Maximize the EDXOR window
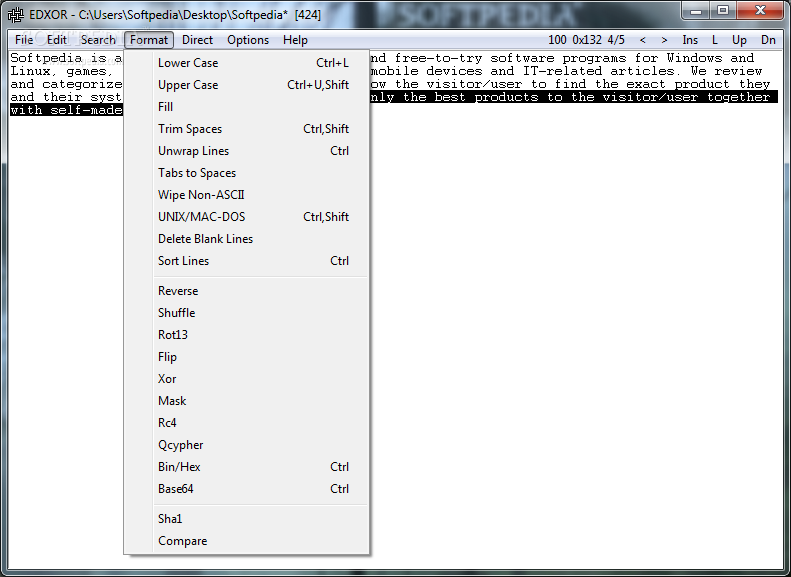The width and height of the screenshot is (791, 577). click(723, 11)
